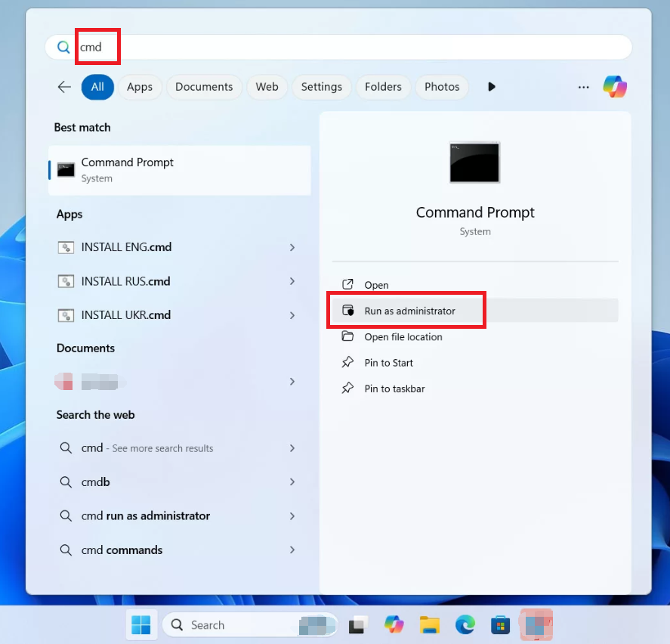Select the Command Prompt best match result
The width and height of the screenshot is (670, 644).
pos(180,170)
